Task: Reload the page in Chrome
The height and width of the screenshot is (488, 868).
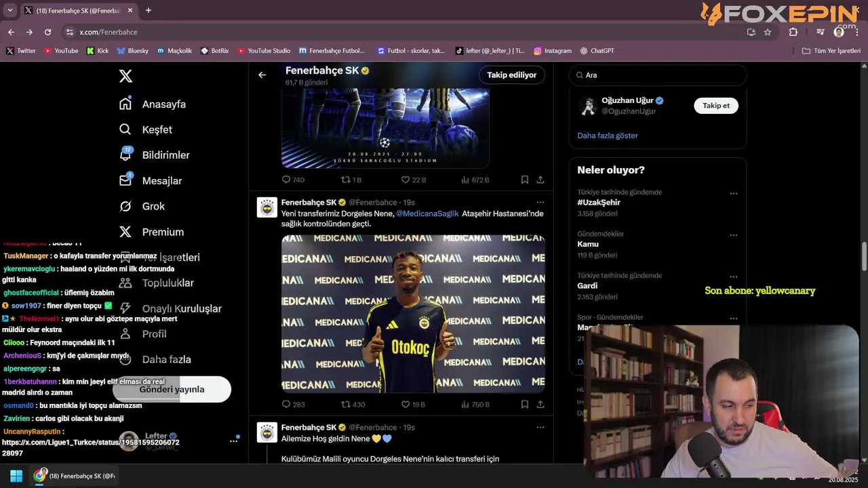Action: 47,32
